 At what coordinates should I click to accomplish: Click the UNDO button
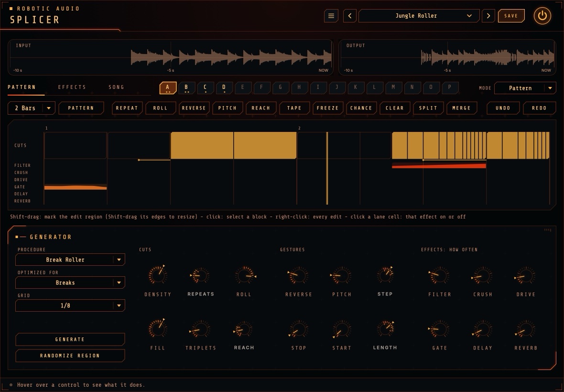click(x=503, y=108)
